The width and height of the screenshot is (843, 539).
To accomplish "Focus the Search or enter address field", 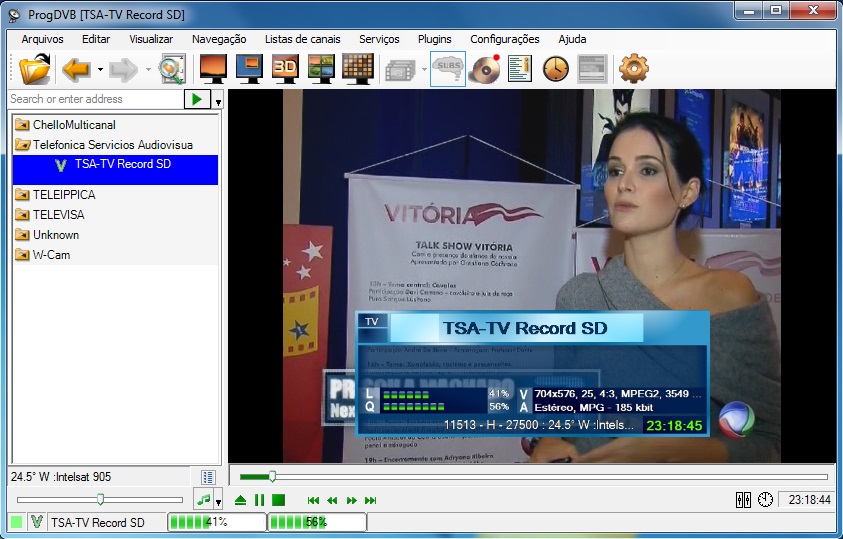I will click(x=96, y=99).
